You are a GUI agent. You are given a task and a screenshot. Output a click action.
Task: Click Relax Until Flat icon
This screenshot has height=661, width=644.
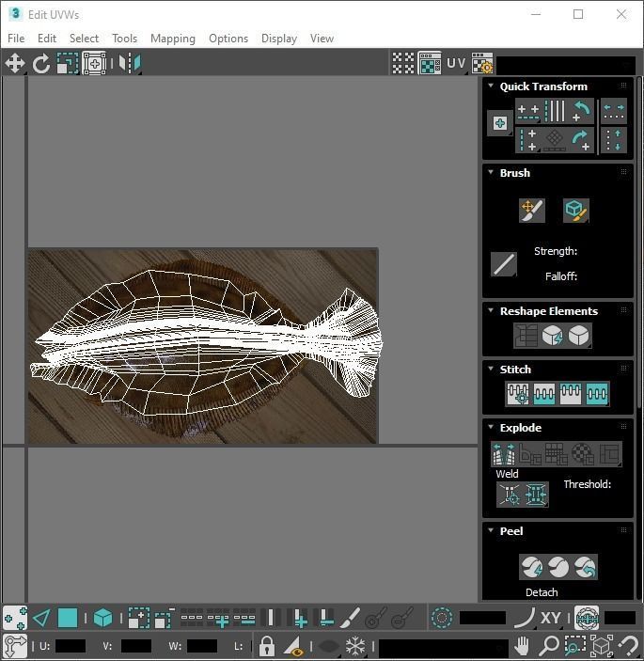pyautogui.click(x=553, y=336)
